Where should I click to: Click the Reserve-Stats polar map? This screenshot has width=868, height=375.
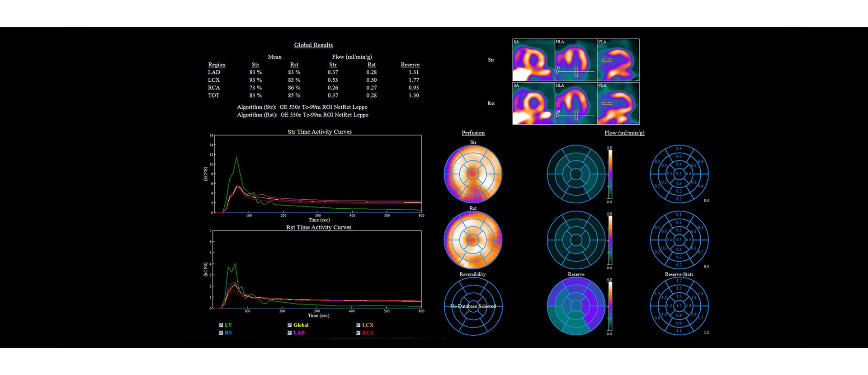coord(679,306)
